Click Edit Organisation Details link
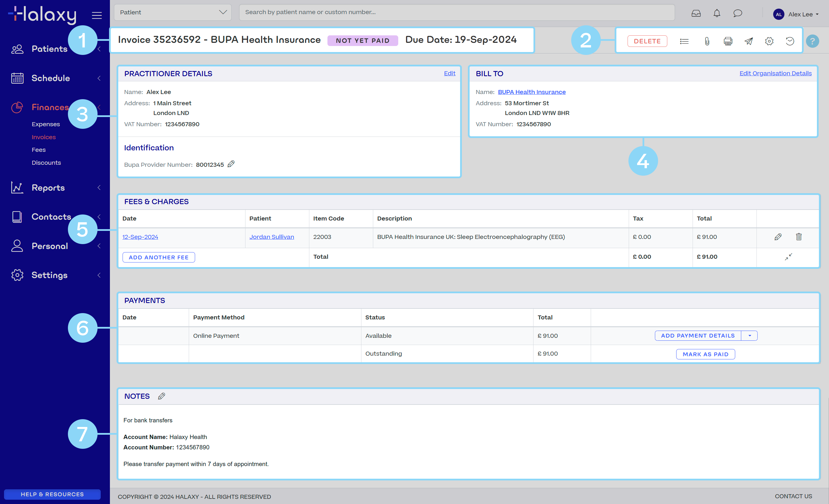This screenshot has height=504, width=829. pos(775,73)
